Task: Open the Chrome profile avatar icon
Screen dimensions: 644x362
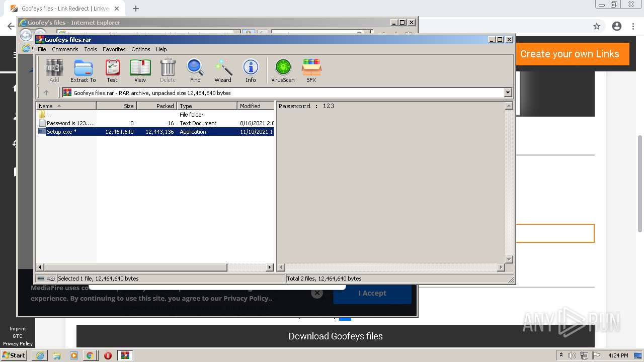Action: [617, 26]
